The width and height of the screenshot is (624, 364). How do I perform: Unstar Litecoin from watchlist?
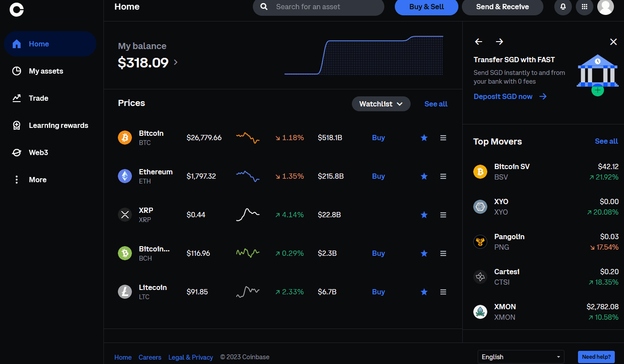(x=424, y=292)
